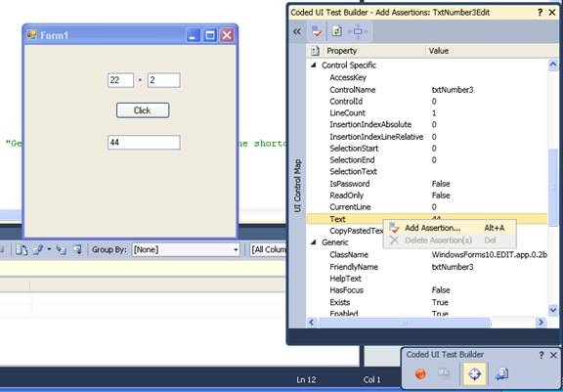
Task: Collapse the UI Control Map with double chevron
Action: pos(296,31)
